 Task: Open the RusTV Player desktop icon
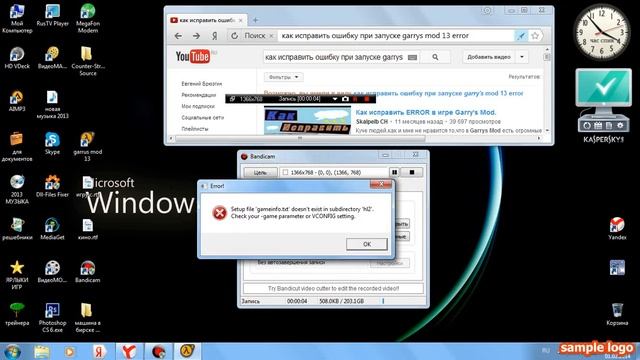[x=52, y=16]
